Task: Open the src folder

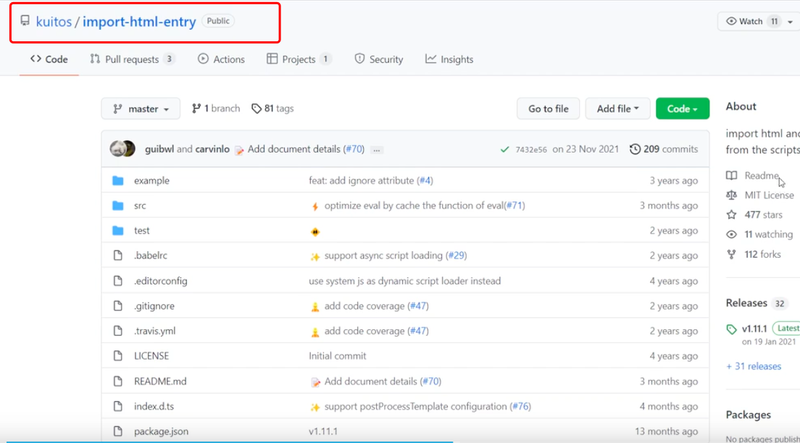Action: tap(140, 206)
